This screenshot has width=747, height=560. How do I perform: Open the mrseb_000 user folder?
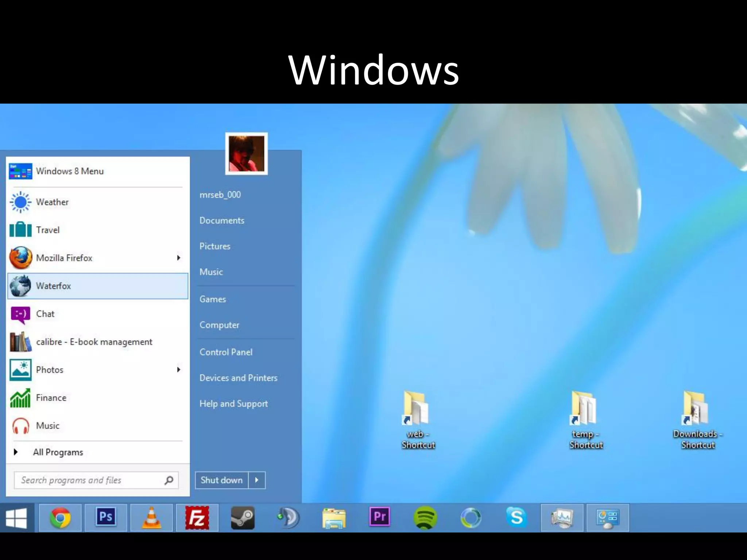[x=220, y=195]
